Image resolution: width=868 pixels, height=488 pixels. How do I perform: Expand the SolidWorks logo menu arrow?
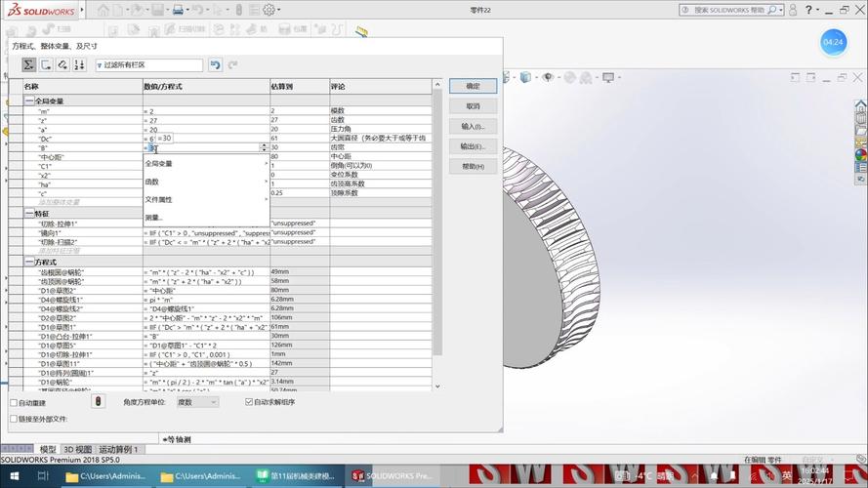coord(82,10)
